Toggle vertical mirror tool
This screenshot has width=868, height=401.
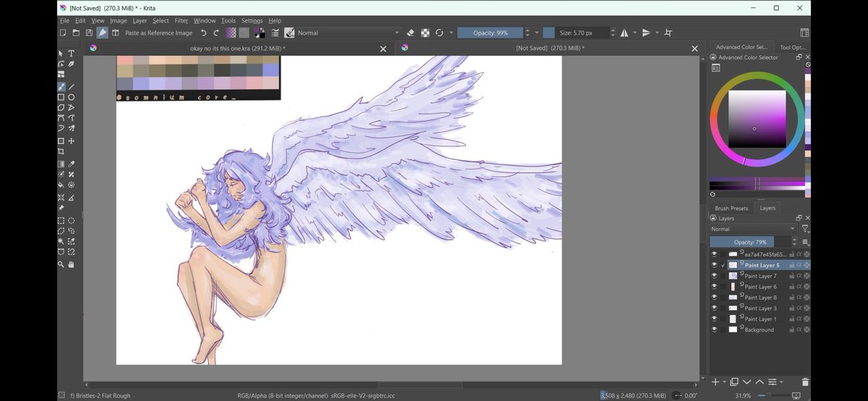[647, 33]
